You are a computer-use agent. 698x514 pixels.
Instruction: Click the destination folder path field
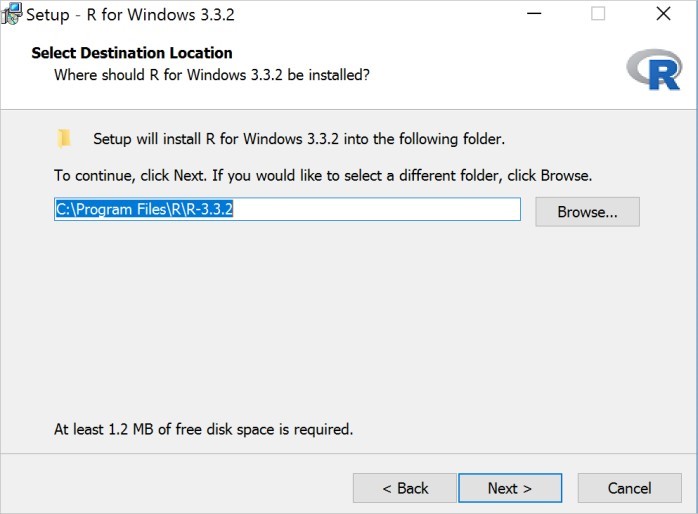(287, 209)
